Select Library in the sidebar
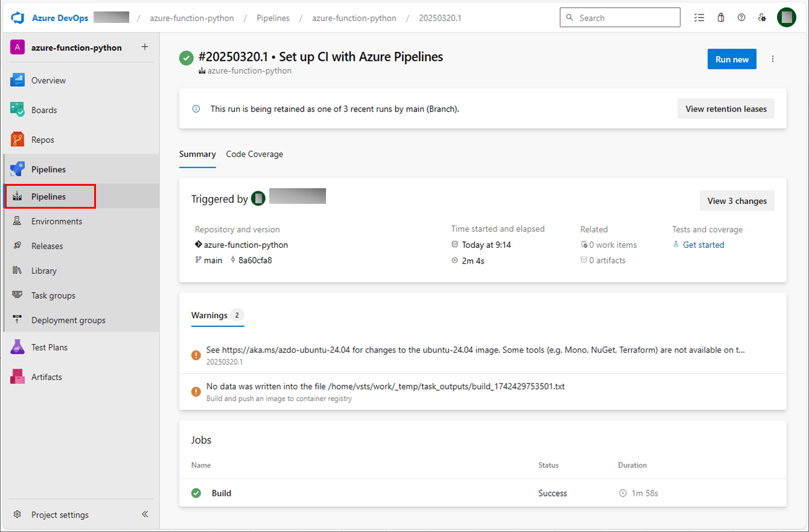The image size is (809, 532). (x=82, y=271)
